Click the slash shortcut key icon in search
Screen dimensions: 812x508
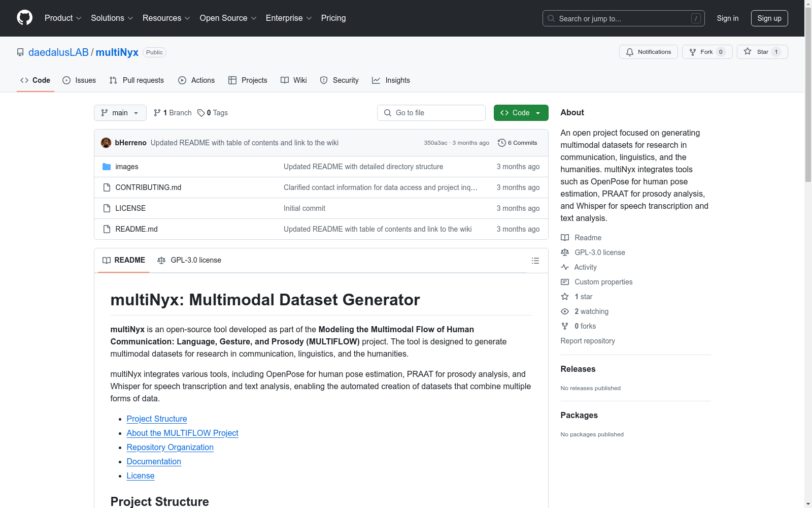[x=696, y=18]
